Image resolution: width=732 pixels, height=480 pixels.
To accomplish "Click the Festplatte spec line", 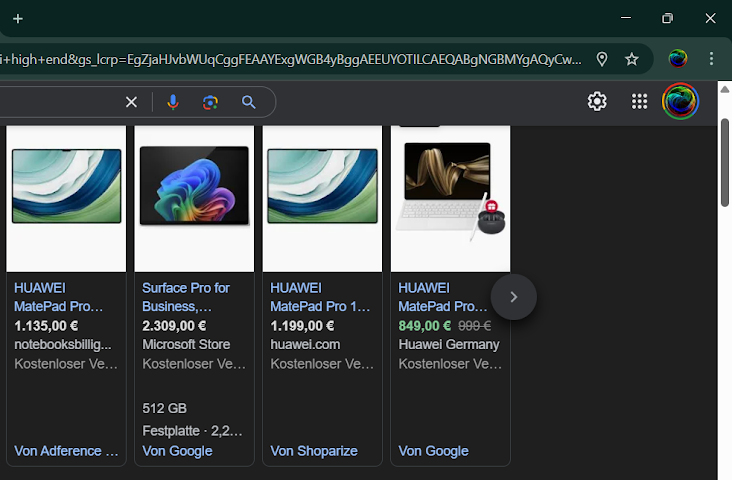I will pos(192,431).
